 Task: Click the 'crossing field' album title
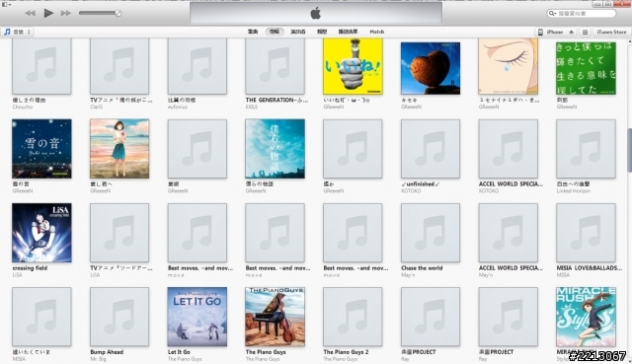(x=30, y=268)
